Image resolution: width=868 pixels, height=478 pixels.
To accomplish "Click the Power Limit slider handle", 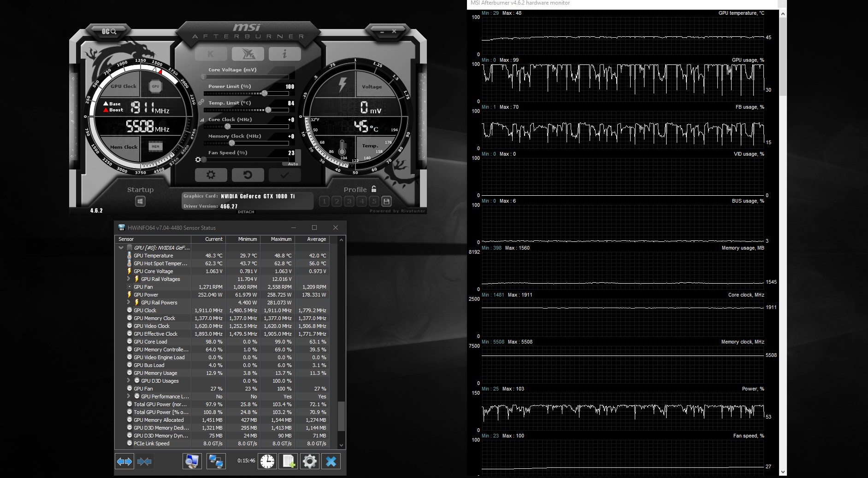I will [x=265, y=93].
